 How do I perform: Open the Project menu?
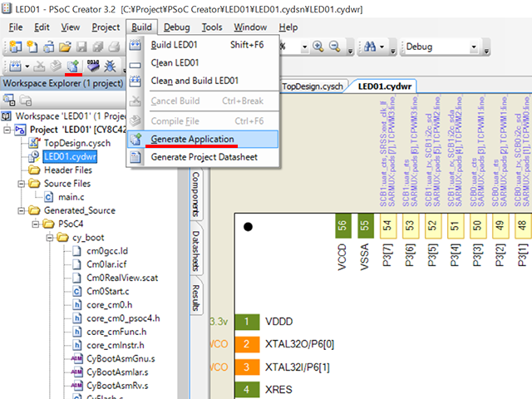point(106,27)
